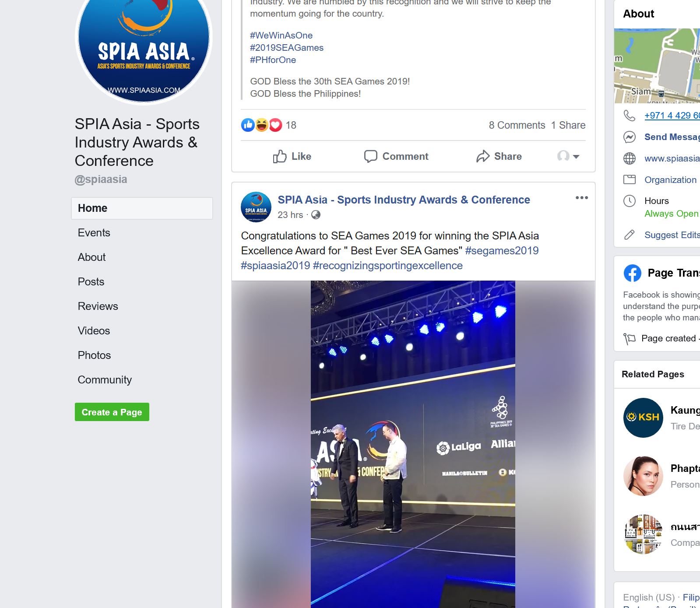Click the Share arrow icon

tap(483, 156)
